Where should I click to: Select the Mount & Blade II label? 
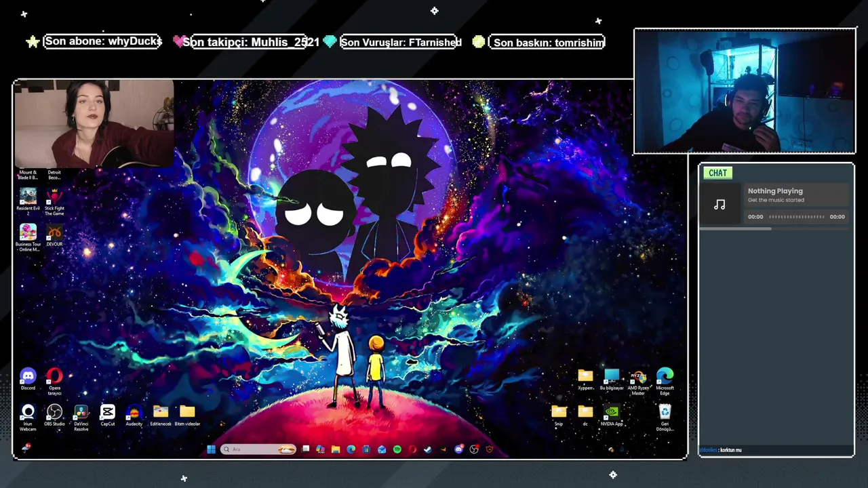(28, 175)
